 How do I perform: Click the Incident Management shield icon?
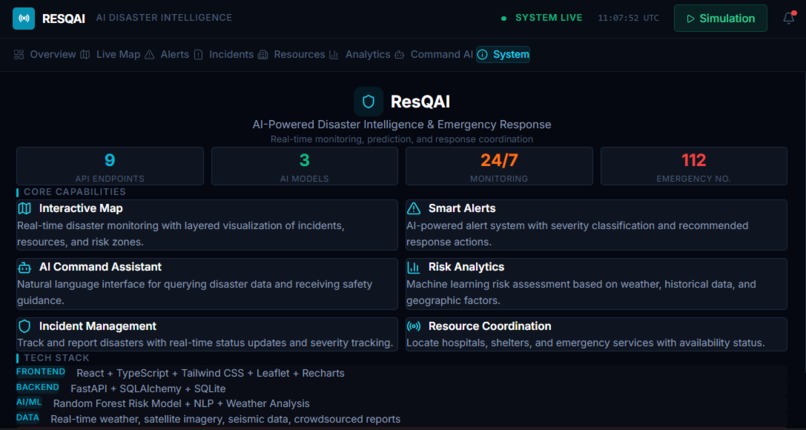click(25, 326)
